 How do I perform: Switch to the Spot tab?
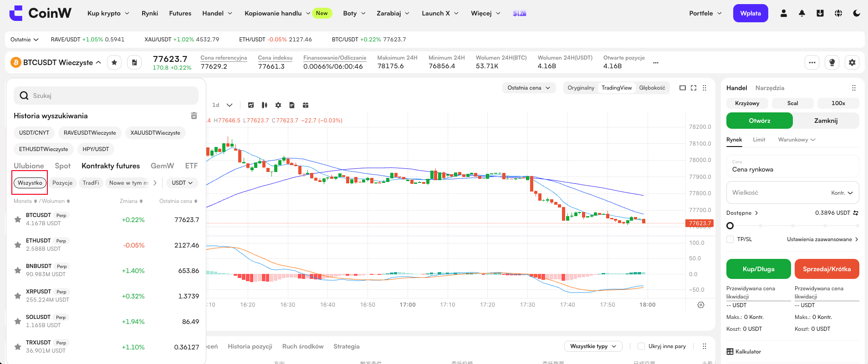(63, 166)
